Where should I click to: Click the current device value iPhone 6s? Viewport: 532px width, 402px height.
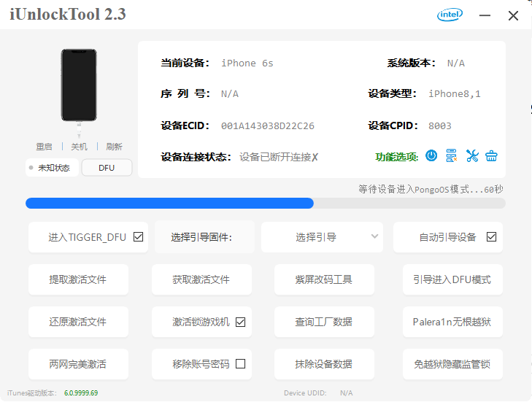247,63
